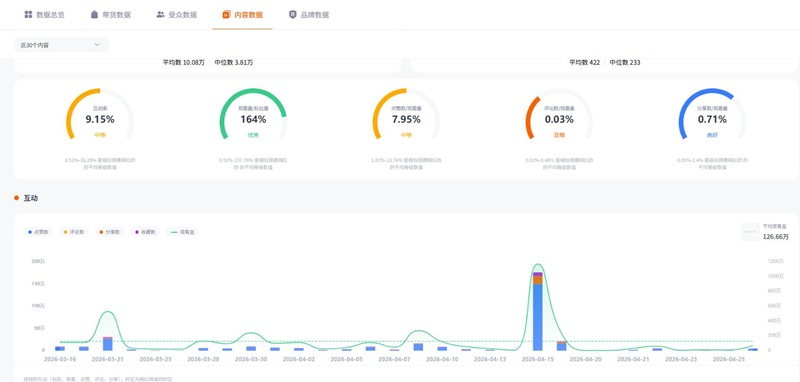Click the 2026-04-25 axis date label
800x382 pixels.
pos(729,359)
